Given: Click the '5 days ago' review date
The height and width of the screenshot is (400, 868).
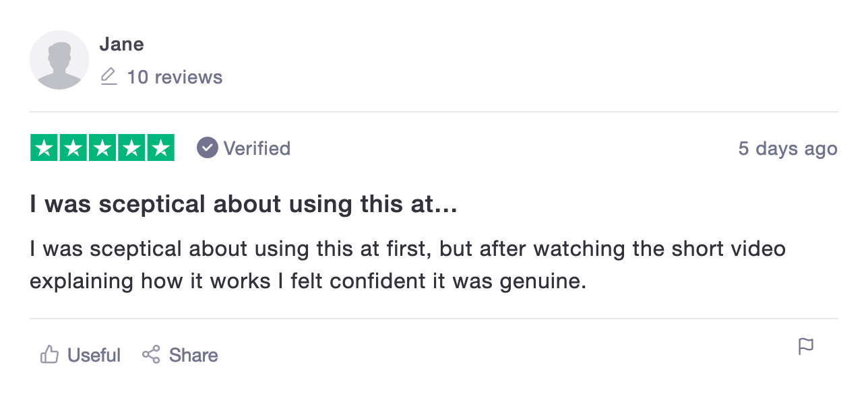Looking at the screenshot, I should [787, 149].
